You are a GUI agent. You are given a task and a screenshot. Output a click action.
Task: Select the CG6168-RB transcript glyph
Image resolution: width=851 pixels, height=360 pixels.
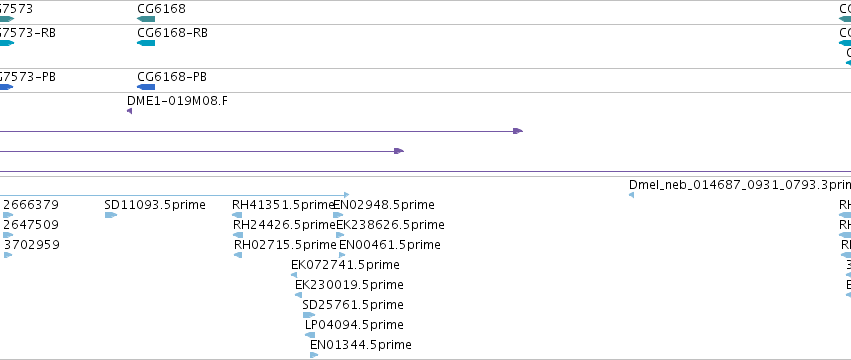coord(146,43)
